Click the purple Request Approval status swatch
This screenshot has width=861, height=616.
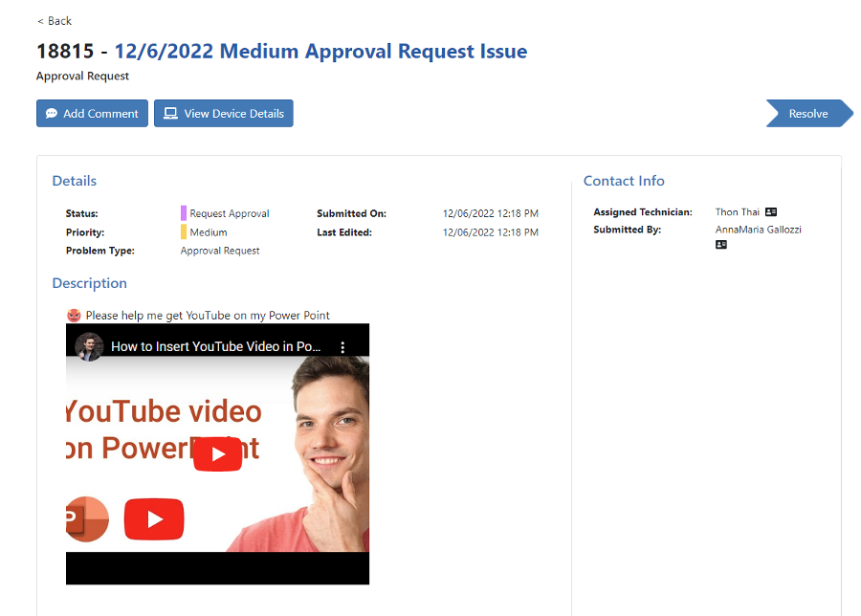tap(184, 213)
